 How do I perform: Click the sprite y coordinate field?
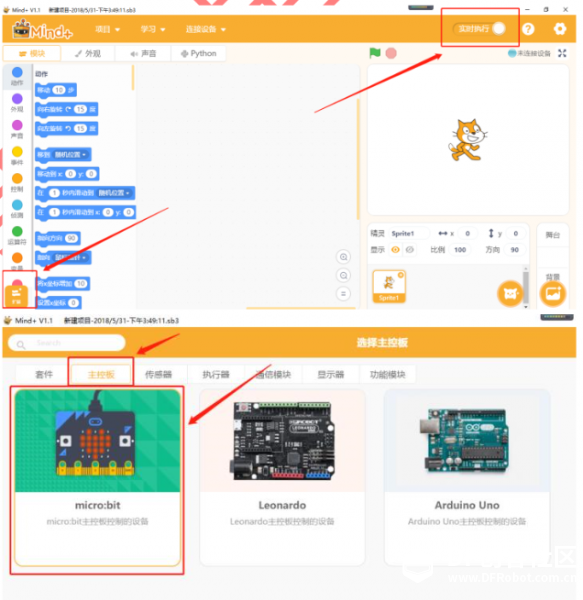516,233
